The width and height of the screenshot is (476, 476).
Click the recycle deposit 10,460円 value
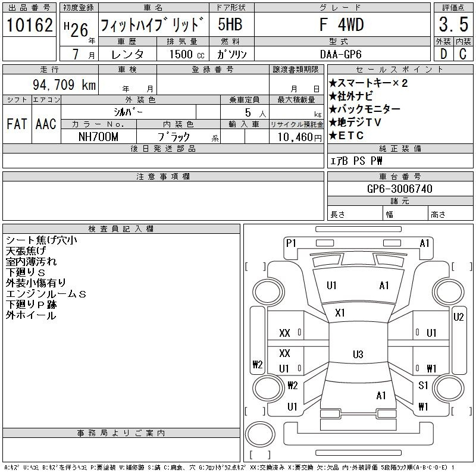296,137
